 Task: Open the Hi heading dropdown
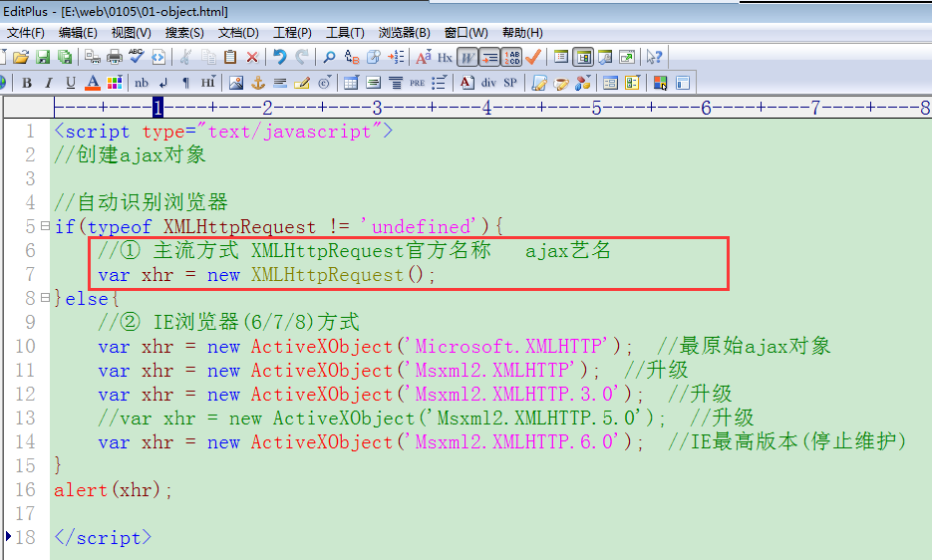pos(208,83)
